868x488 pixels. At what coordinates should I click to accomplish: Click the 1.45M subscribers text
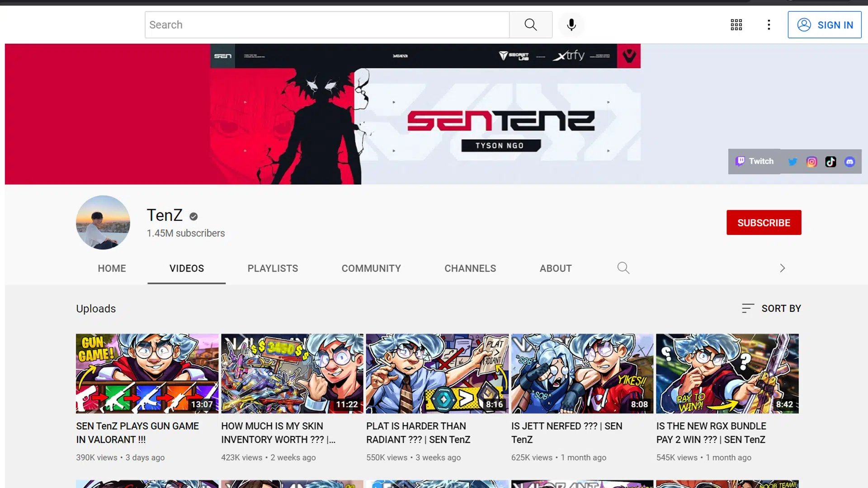coord(185,233)
